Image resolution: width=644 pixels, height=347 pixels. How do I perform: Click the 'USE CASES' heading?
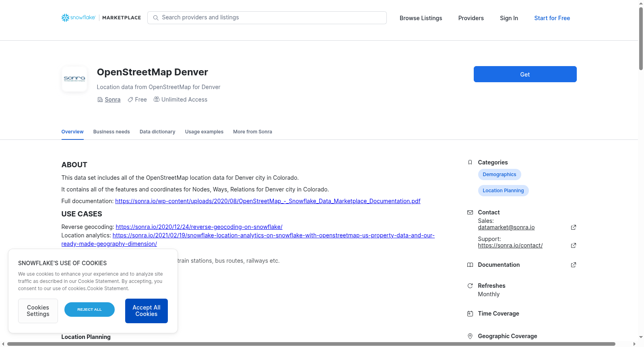(x=82, y=214)
